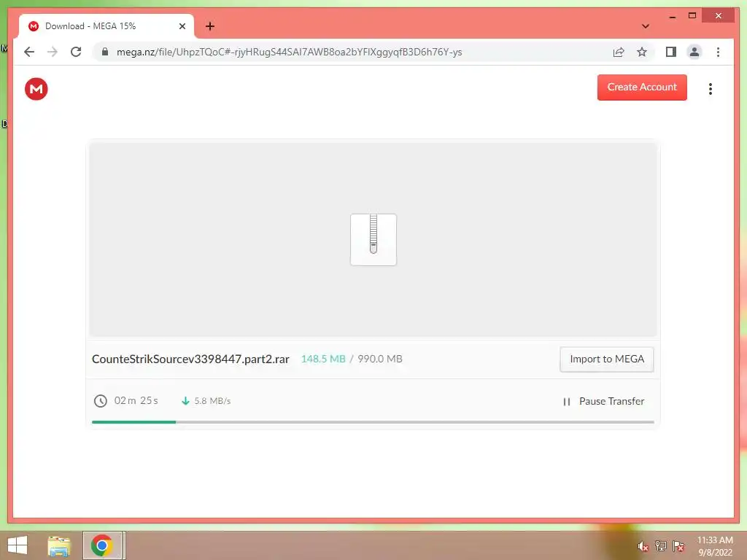Image resolution: width=747 pixels, height=560 pixels.
Task: Open the Action Center flag icon
Action: [678, 545]
